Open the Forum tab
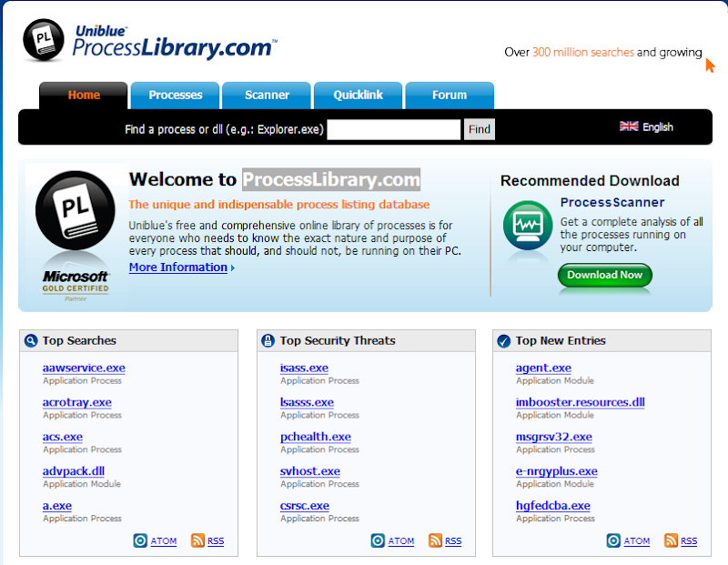The image size is (728, 565). tap(450, 96)
